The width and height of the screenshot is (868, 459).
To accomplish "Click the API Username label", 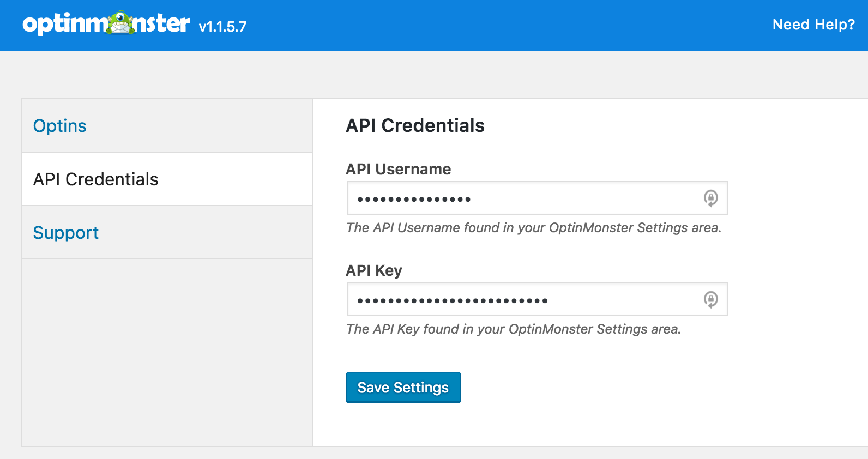I will tap(399, 169).
